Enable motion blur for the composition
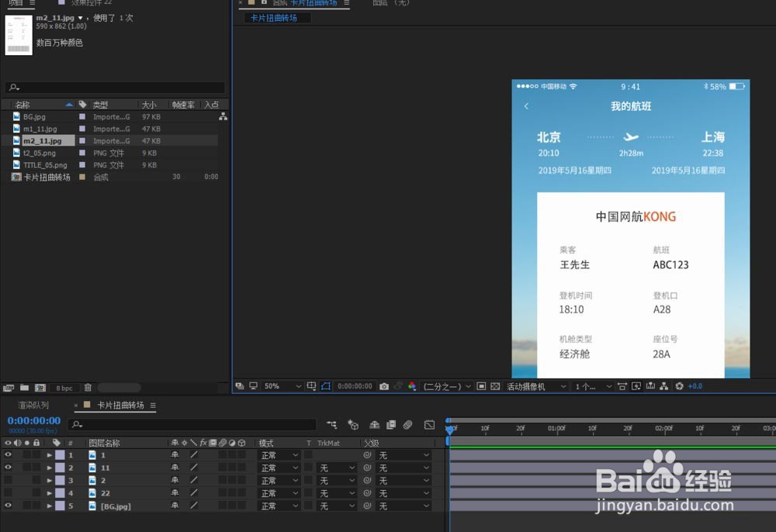776x532 pixels. [x=407, y=424]
